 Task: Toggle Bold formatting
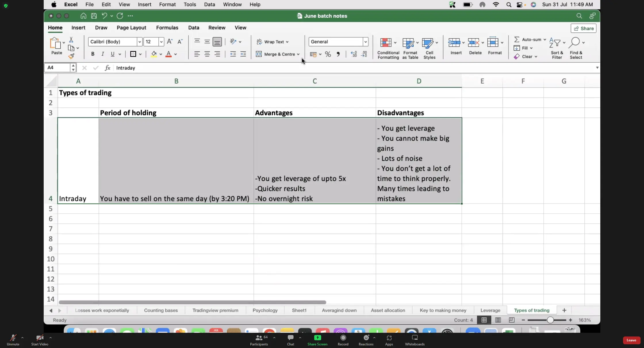[x=93, y=54]
